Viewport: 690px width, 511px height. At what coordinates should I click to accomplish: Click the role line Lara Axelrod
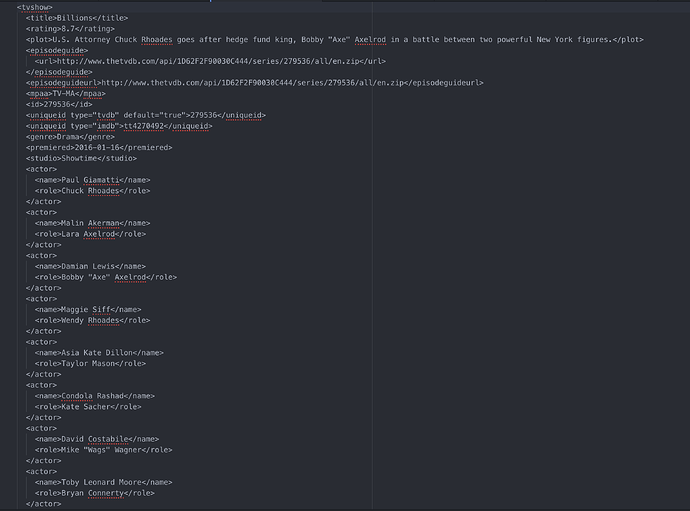pos(90,234)
